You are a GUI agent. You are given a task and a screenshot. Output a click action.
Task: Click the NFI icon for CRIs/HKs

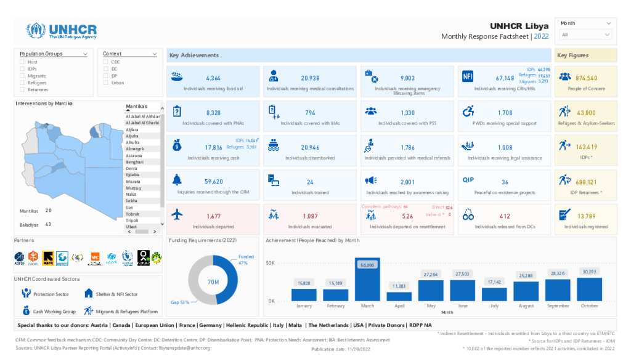pyautogui.click(x=468, y=76)
